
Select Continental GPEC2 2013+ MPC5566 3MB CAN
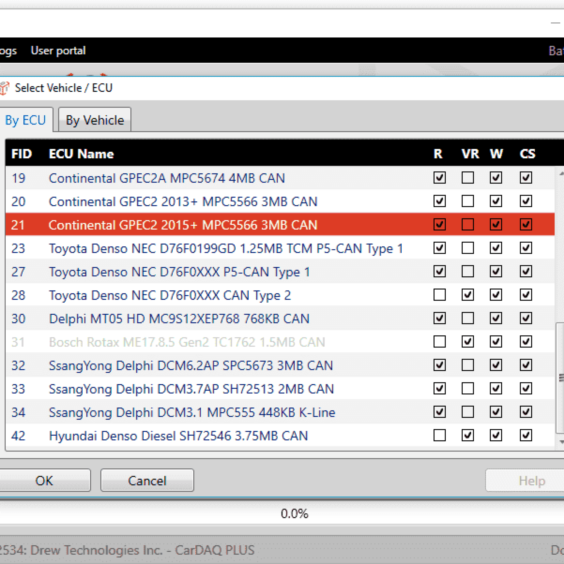[280, 201]
